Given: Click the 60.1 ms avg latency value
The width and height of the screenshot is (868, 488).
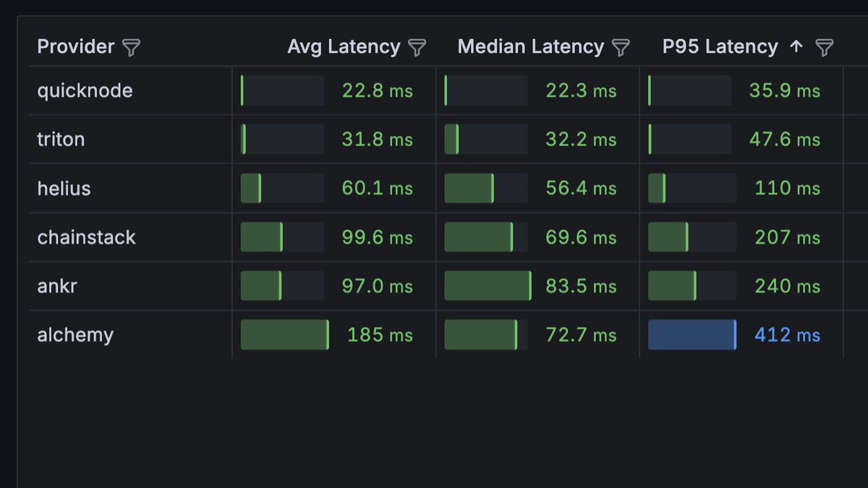Looking at the screenshot, I should click(378, 189).
